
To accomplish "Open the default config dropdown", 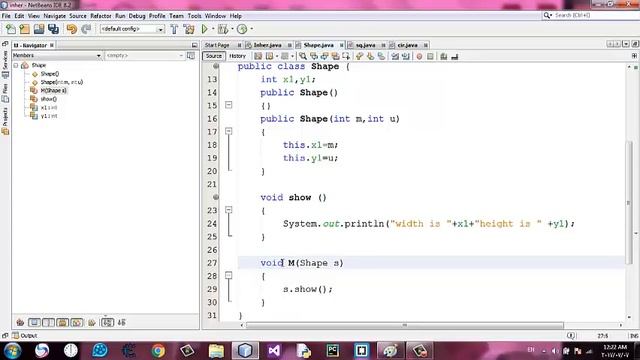I will coord(132,29).
